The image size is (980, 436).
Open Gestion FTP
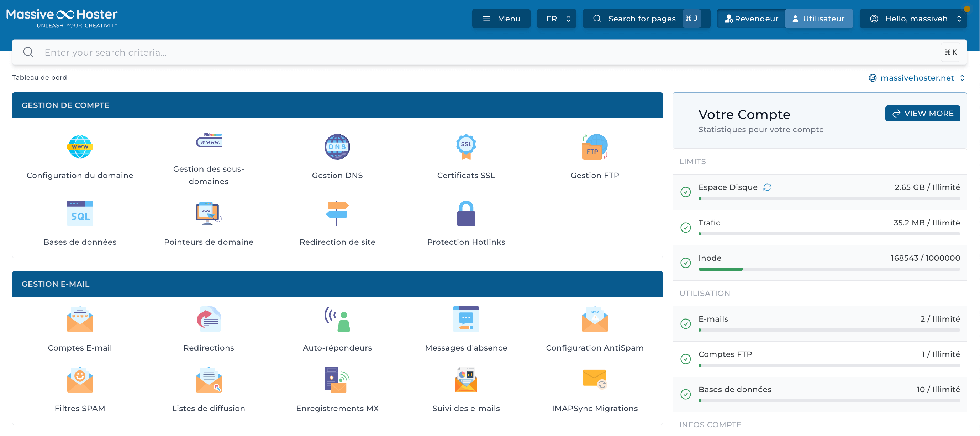(594, 158)
